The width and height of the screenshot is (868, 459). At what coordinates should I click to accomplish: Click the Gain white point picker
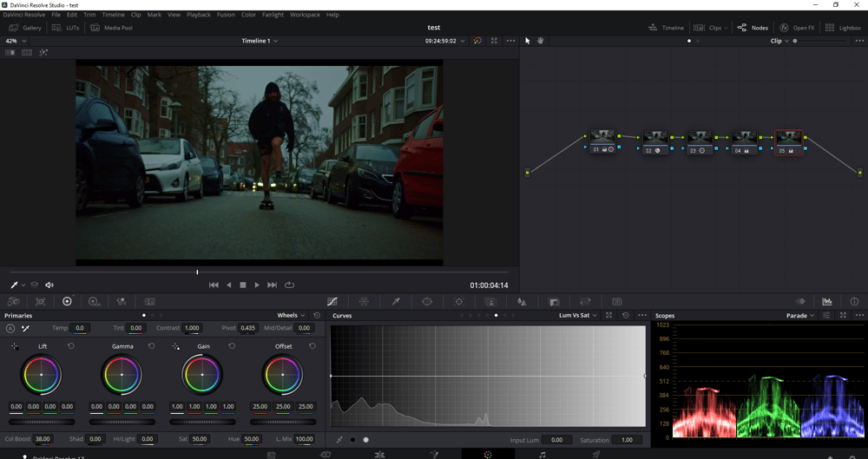[175, 346]
